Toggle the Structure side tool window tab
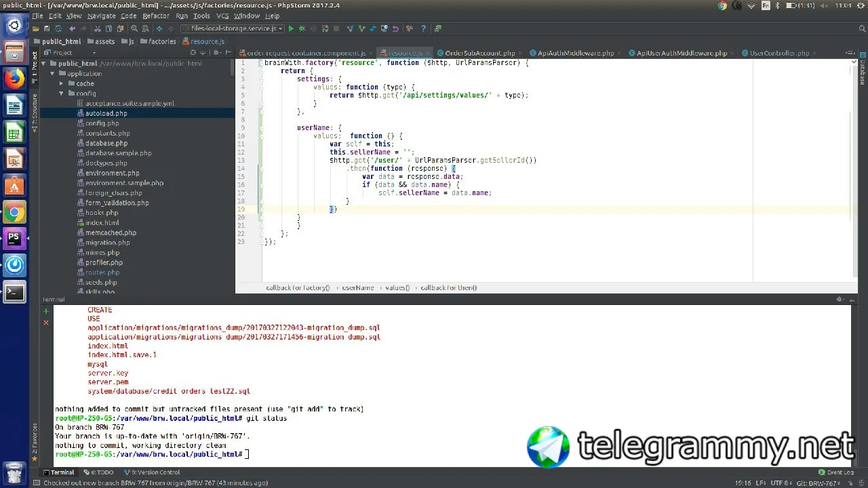The width and height of the screenshot is (868, 488). [x=35, y=111]
